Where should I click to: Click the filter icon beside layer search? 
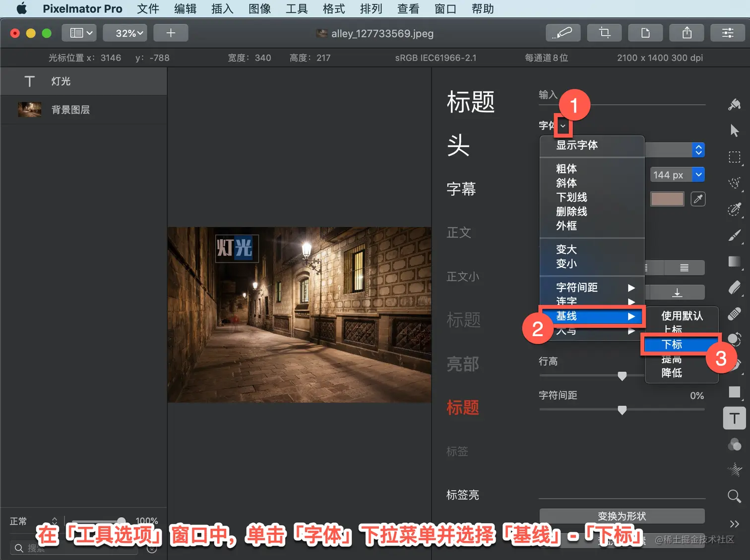click(x=152, y=548)
